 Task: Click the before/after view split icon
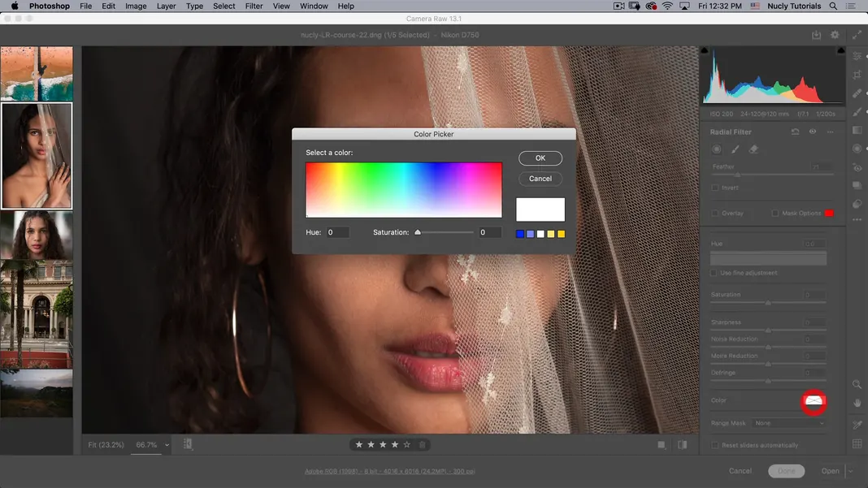[683, 445]
